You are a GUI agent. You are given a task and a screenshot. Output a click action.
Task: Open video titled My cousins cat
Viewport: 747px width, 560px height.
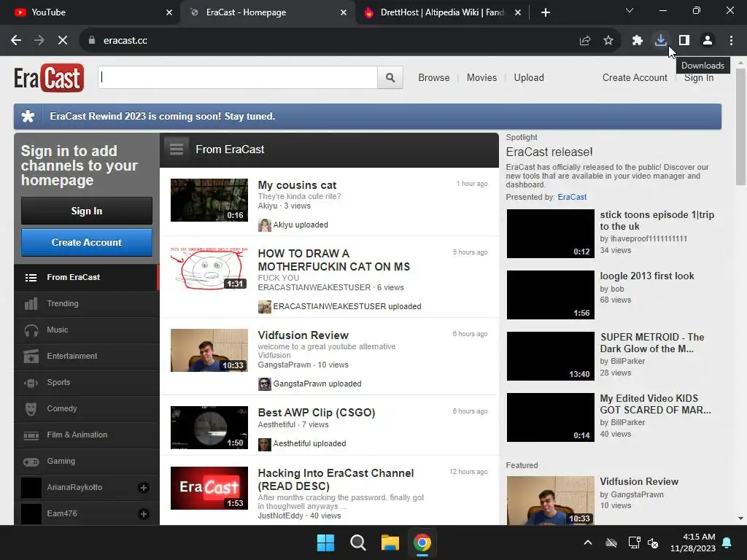point(298,185)
